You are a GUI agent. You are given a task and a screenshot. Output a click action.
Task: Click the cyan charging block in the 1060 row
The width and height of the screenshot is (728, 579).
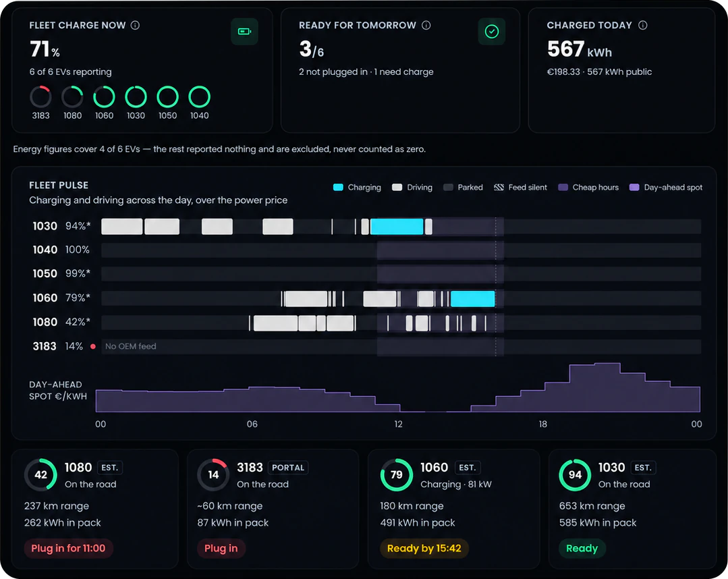(473, 298)
